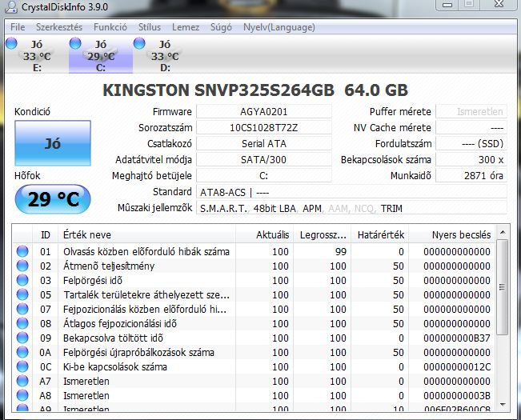Click the SMART list scrollbar down arrow
The height and width of the screenshot is (420, 521).
pyautogui.click(x=503, y=404)
